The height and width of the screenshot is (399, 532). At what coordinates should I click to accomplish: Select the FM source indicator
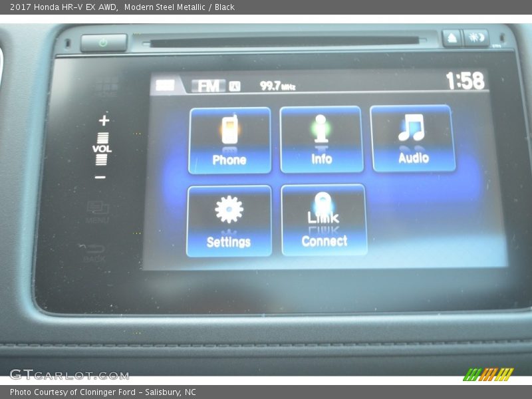(208, 86)
